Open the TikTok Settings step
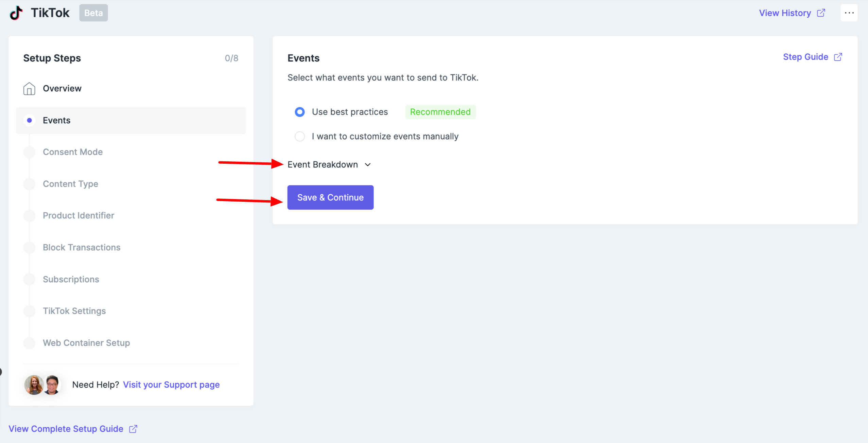868x443 pixels. [74, 311]
